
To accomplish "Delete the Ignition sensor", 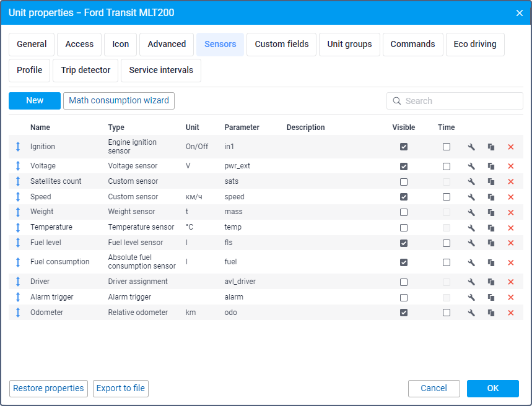I will [x=510, y=147].
